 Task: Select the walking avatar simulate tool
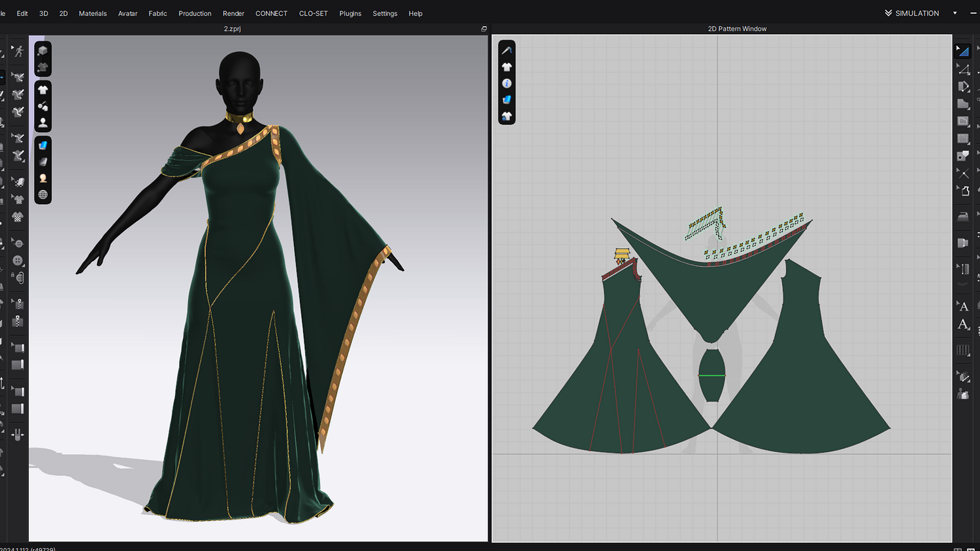(x=18, y=51)
